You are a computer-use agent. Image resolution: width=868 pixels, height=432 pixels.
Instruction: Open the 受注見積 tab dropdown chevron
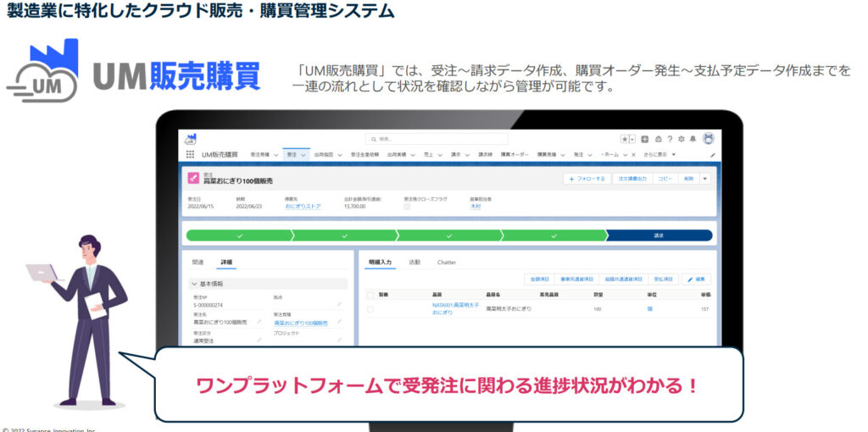[276, 155]
